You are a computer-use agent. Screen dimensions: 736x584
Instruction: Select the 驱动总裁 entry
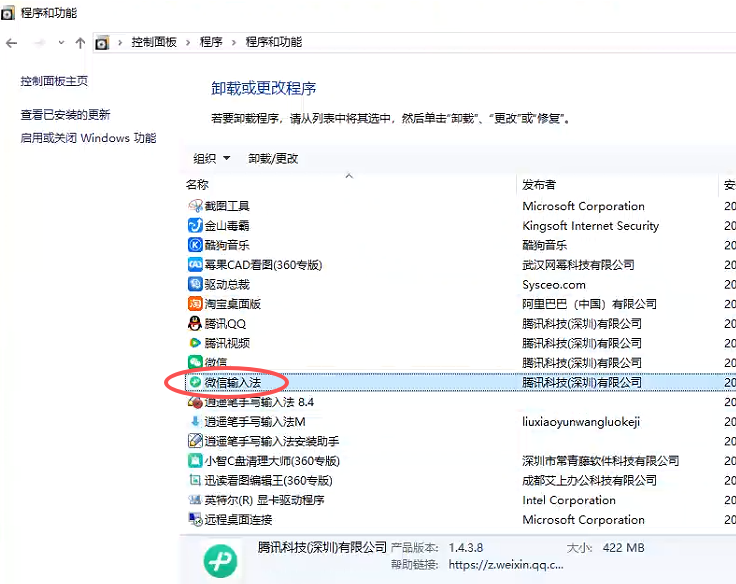227,284
